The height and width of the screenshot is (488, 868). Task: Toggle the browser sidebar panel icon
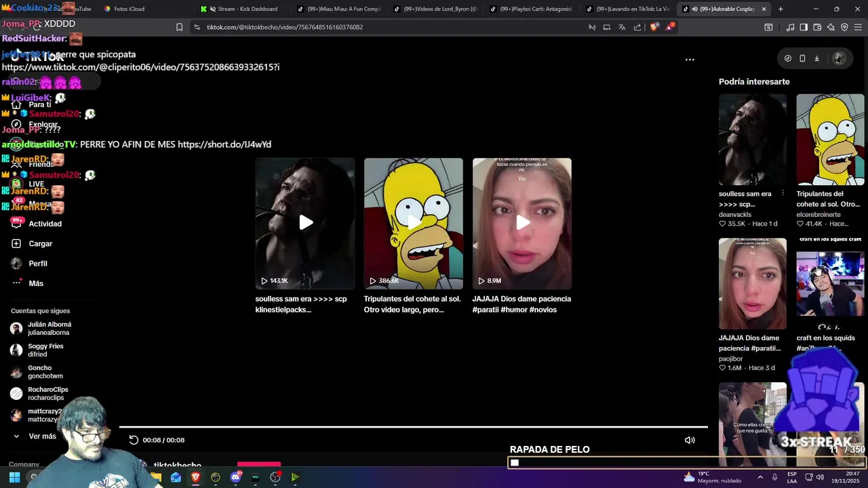(x=804, y=27)
